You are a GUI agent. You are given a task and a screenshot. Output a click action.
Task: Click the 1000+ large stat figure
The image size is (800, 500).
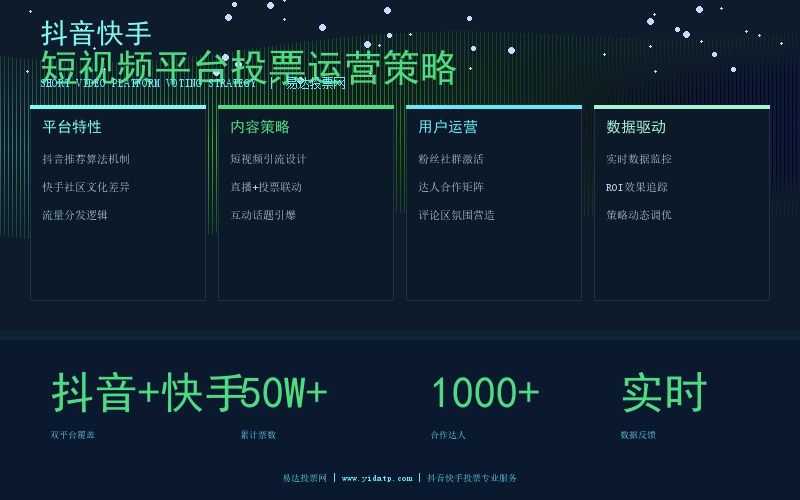tap(485, 393)
